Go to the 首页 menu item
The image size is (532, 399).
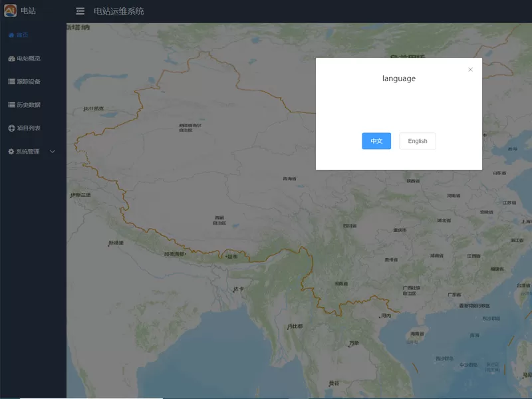point(23,35)
